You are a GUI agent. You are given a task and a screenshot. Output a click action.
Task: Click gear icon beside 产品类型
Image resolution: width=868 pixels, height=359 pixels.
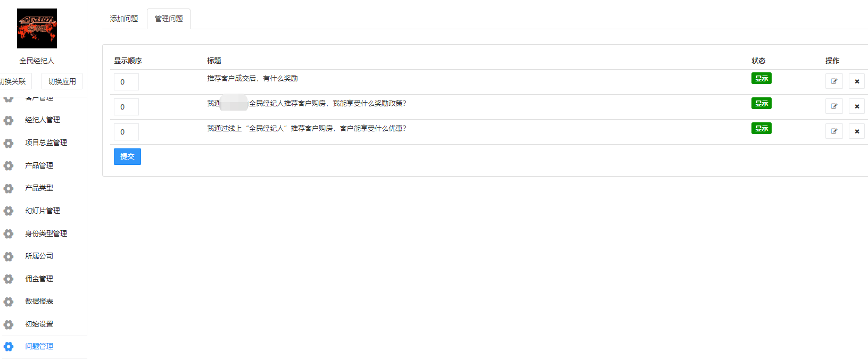[x=9, y=188]
